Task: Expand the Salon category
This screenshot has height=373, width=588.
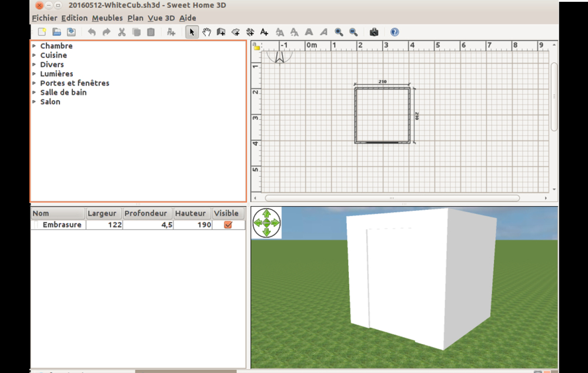Action: (x=35, y=102)
